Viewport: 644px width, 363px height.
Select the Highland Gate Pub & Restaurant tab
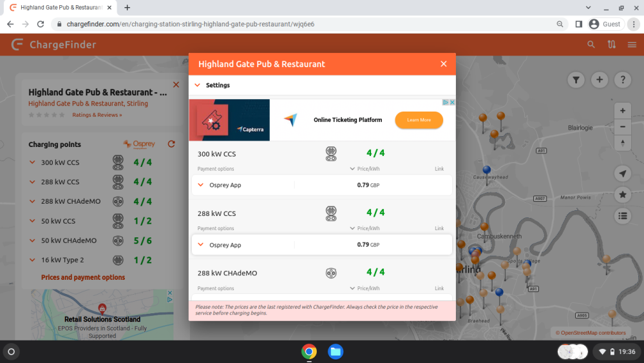pyautogui.click(x=61, y=7)
